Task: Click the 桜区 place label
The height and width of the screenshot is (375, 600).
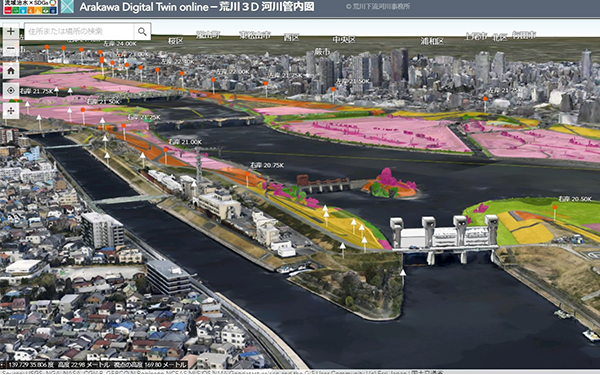Action: click(x=176, y=41)
